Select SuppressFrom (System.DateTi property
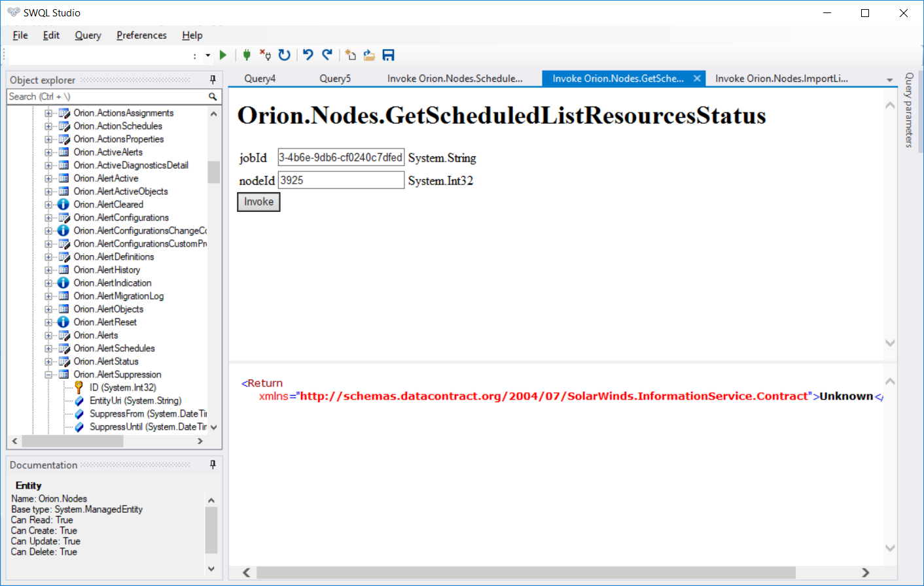 pos(148,414)
